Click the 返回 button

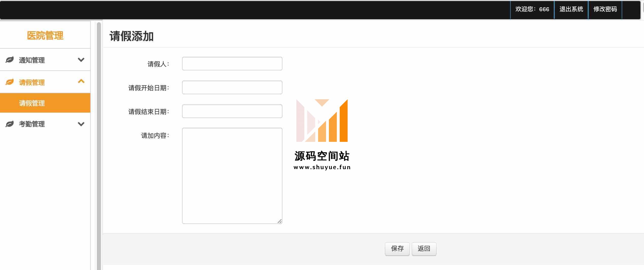coord(424,249)
